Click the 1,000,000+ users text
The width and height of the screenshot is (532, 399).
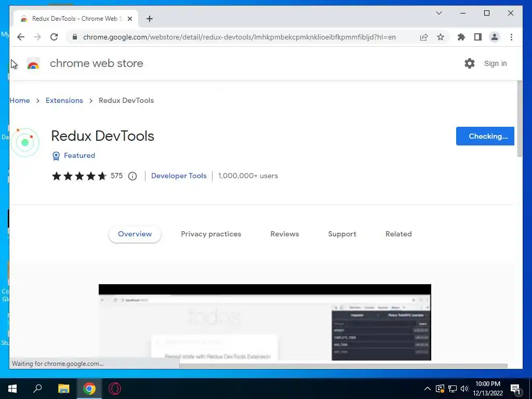coord(248,176)
